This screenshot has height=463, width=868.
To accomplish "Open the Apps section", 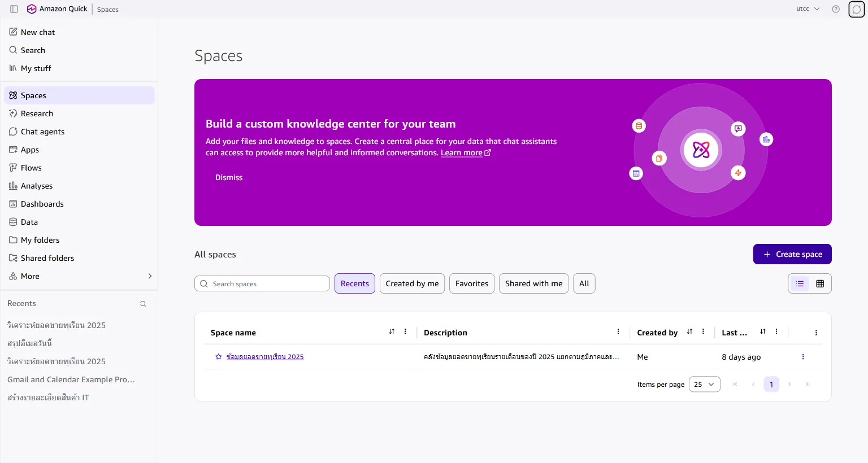I will tap(79, 150).
